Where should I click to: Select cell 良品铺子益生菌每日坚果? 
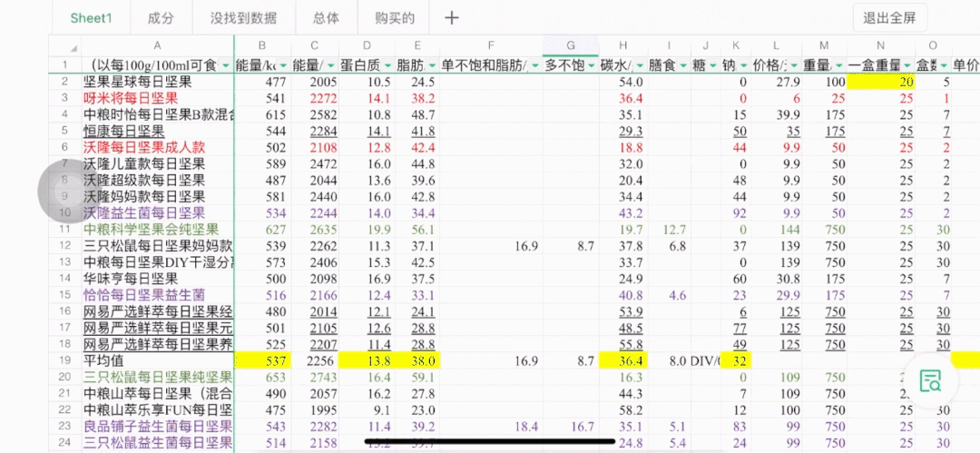coord(158,426)
